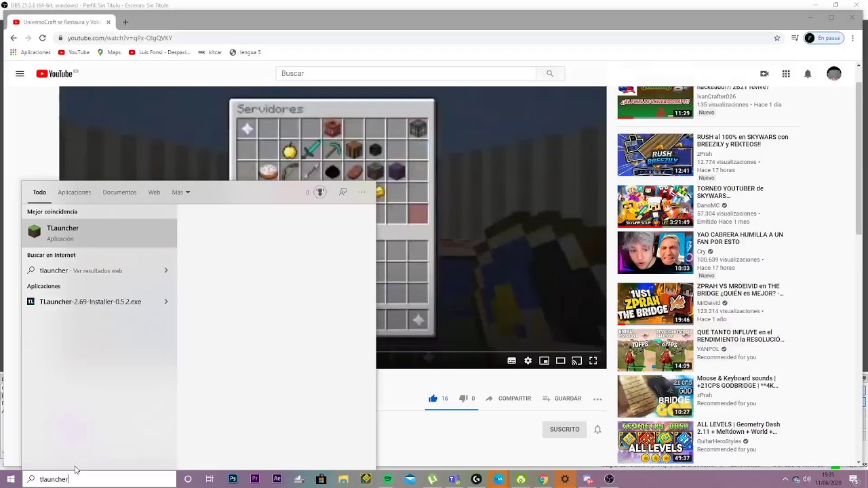Open Photoshop from the taskbar
Screen dimensions: 868x488
[x=233, y=479]
